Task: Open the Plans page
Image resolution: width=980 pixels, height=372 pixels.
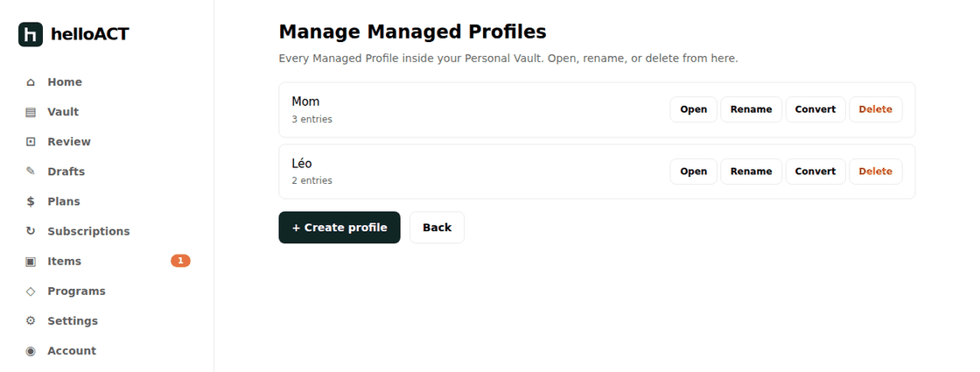Action: click(x=64, y=201)
